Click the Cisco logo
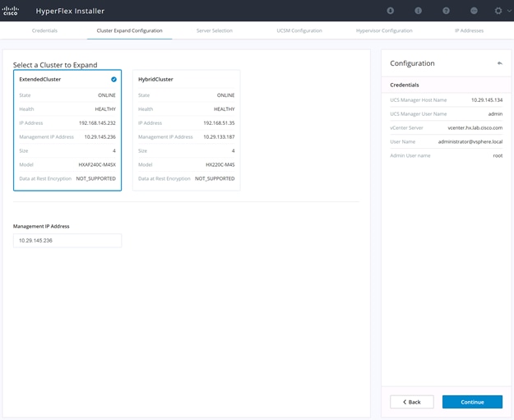Image resolution: width=514 pixels, height=420 pixels. [x=11, y=11]
